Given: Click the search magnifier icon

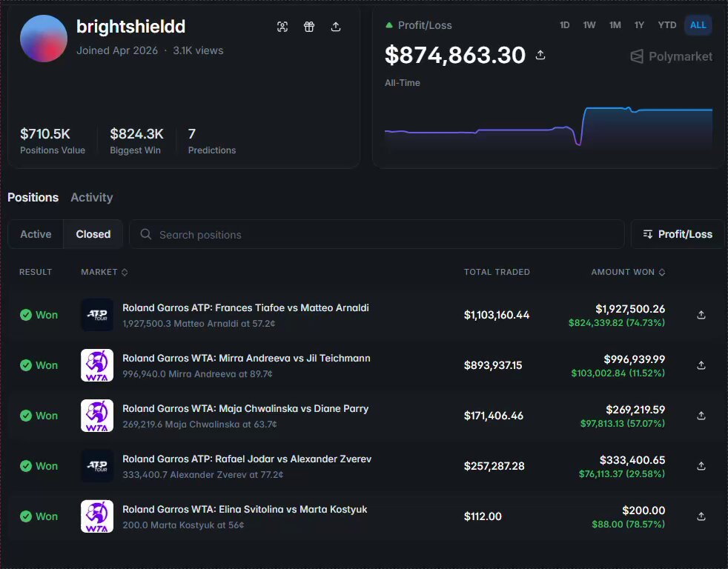Looking at the screenshot, I should pyautogui.click(x=146, y=234).
